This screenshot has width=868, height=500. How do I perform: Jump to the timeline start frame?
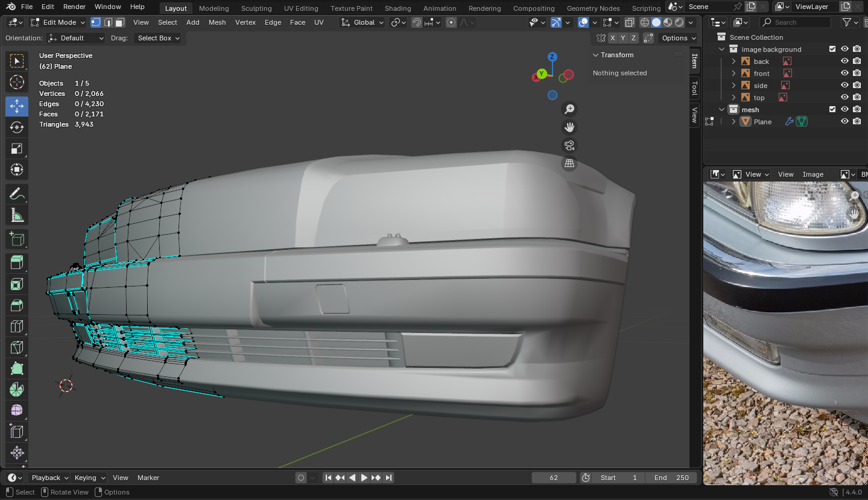[x=328, y=478]
